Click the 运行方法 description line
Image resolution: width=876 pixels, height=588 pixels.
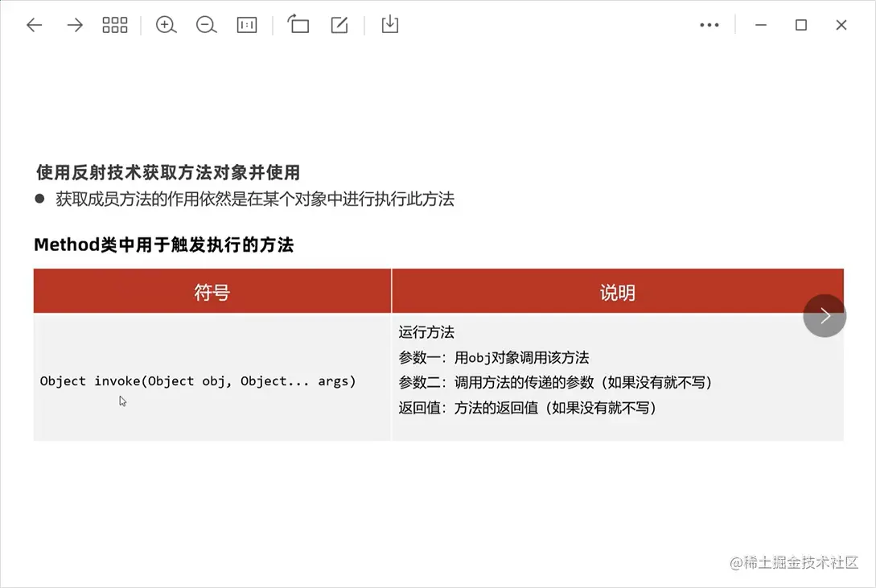[426, 332]
